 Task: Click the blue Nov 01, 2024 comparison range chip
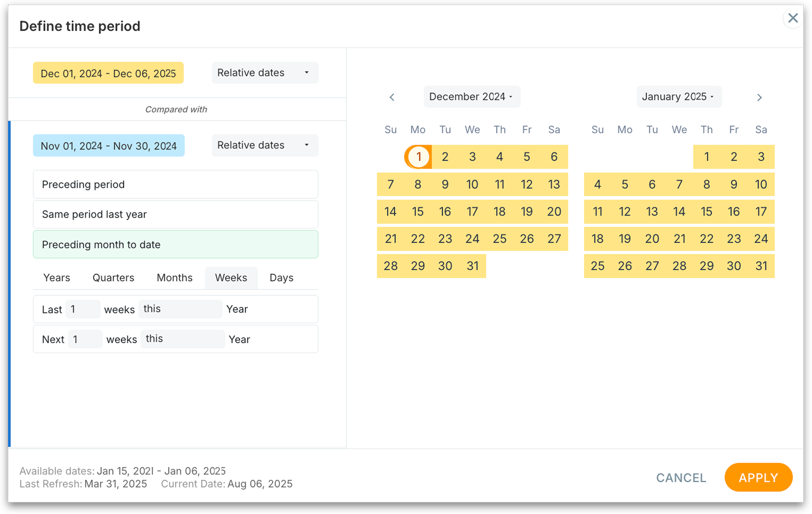(109, 146)
